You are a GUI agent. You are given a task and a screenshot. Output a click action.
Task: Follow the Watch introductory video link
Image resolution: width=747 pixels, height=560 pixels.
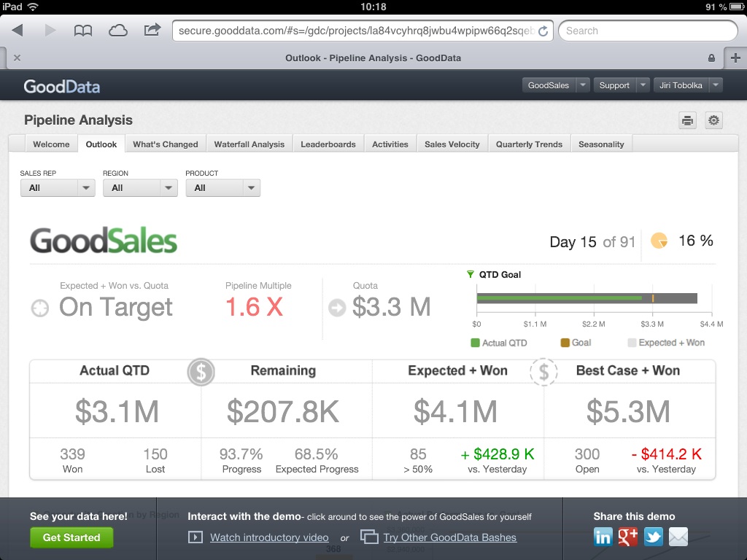(x=270, y=537)
